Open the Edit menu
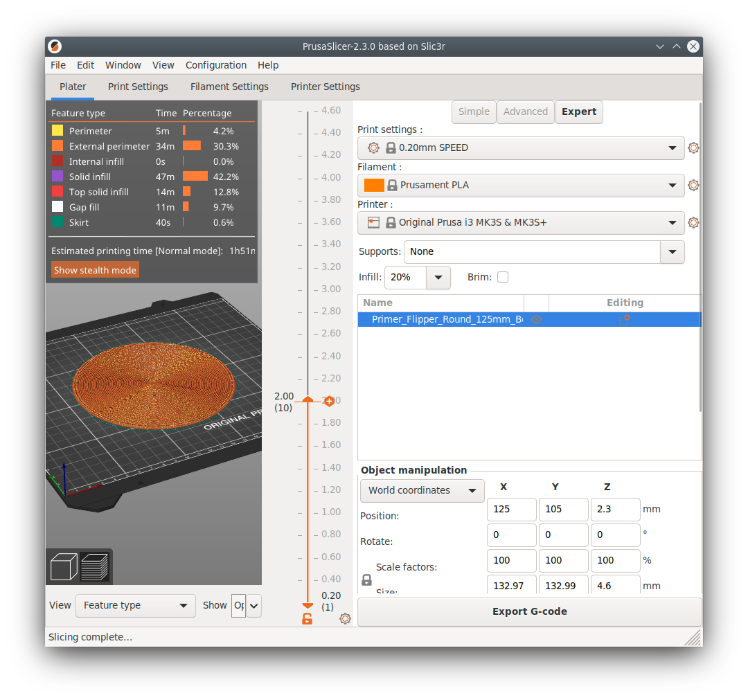 85,65
